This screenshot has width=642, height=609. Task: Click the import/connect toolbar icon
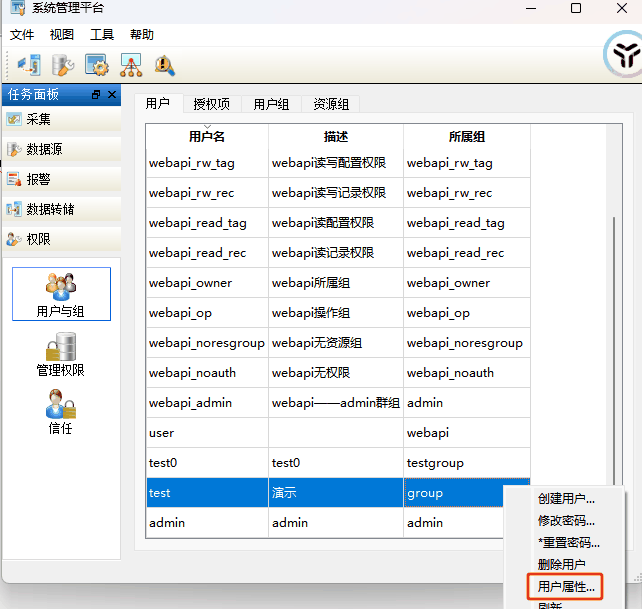pos(29,65)
